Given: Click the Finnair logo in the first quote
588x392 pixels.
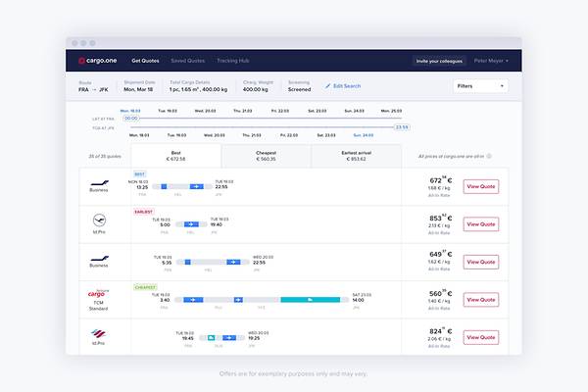Looking at the screenshot, I should pyautogui.click(x=99, y=181).
